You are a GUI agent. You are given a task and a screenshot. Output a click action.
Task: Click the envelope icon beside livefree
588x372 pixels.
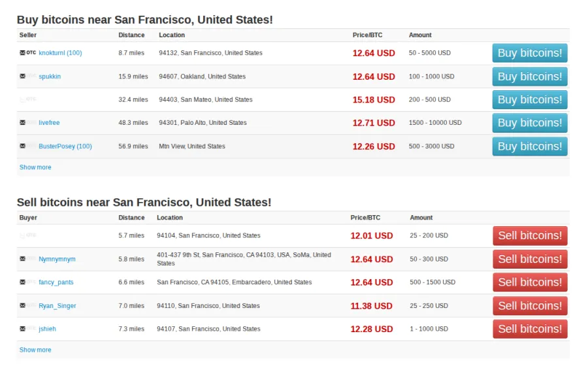23,123
